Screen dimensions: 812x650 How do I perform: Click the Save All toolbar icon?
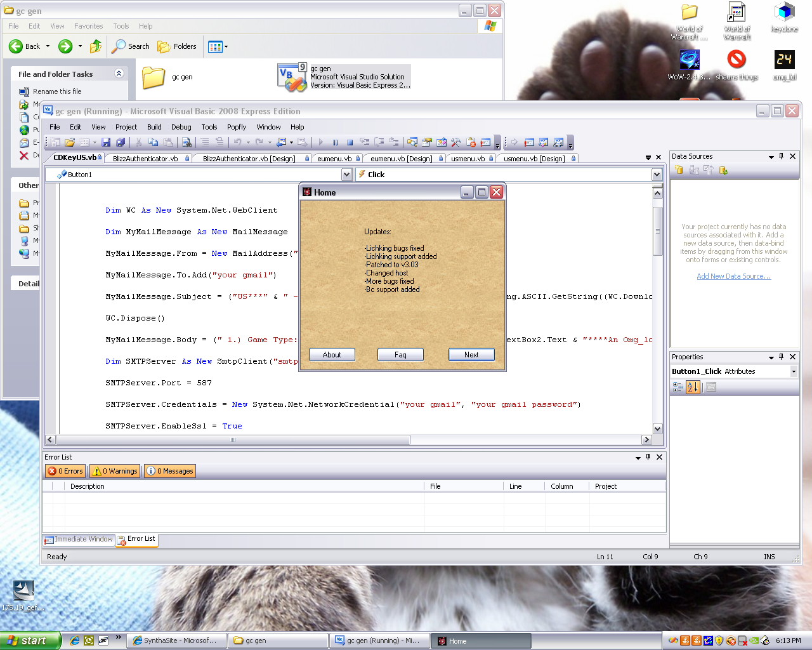120,142
